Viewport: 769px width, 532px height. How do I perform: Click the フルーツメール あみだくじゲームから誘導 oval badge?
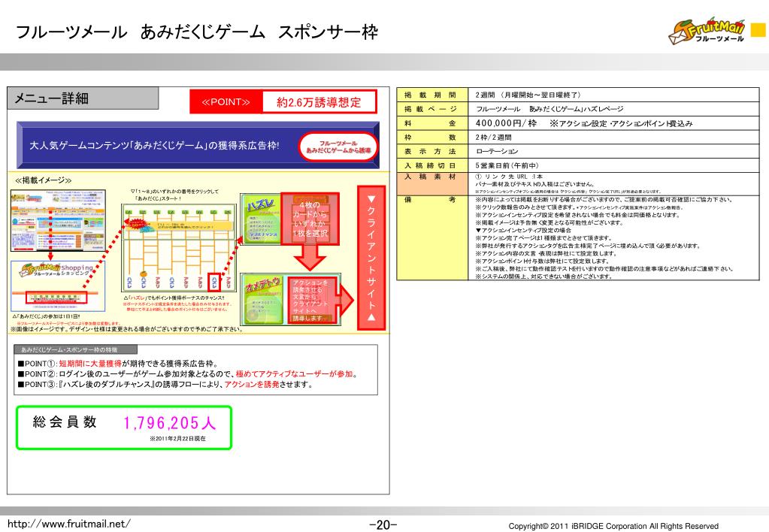pyautogui.click(x=338, y=147)
